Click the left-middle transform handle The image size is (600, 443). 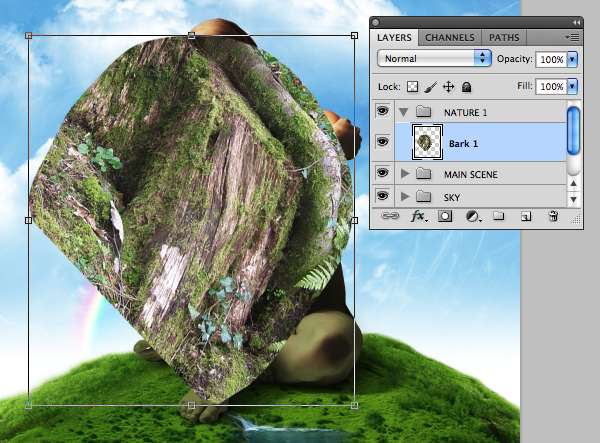(x=28, y=220)
